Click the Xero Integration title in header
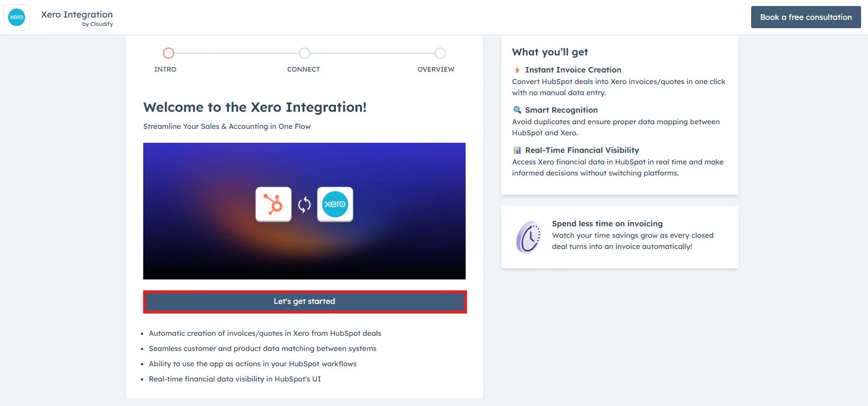868x406 pixels. point(77,14)
